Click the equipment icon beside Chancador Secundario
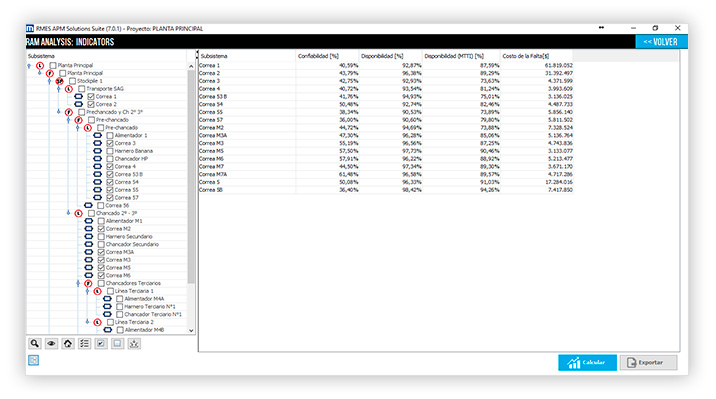This screenshot has width=716, height=399. click(x=89, y=244)
